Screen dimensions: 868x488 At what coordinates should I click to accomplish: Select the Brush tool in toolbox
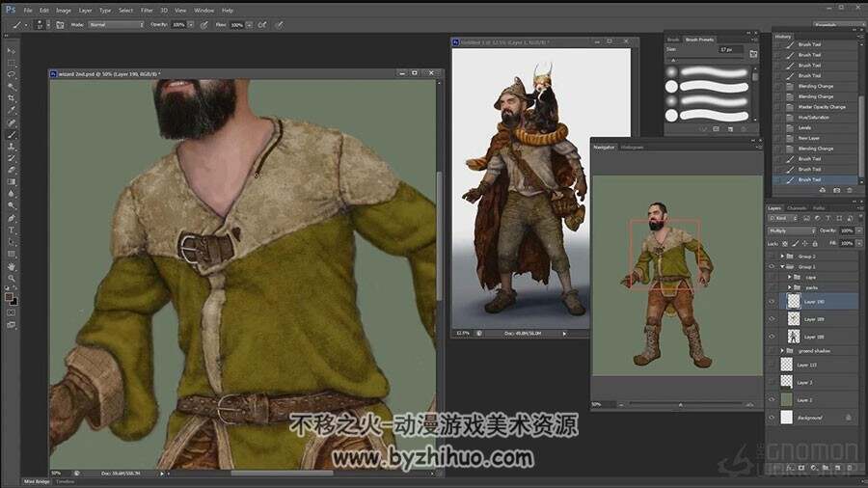(11, 134)
